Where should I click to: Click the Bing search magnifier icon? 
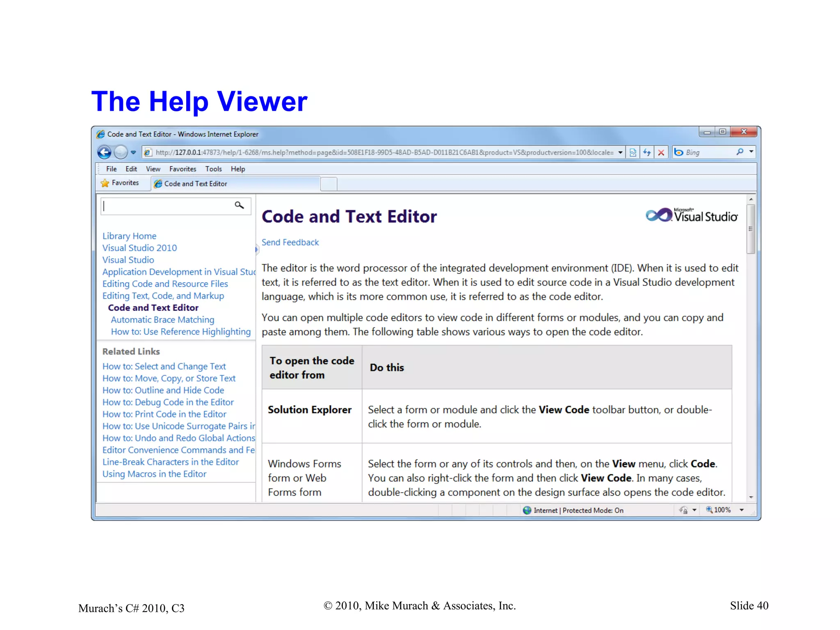[x=740, y=152]
